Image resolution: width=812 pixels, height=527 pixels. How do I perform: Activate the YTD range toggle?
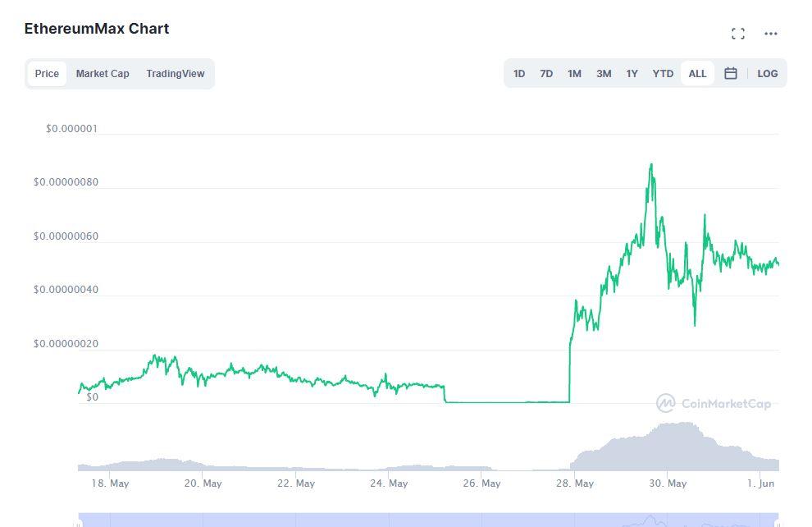[x=662, y=73]
